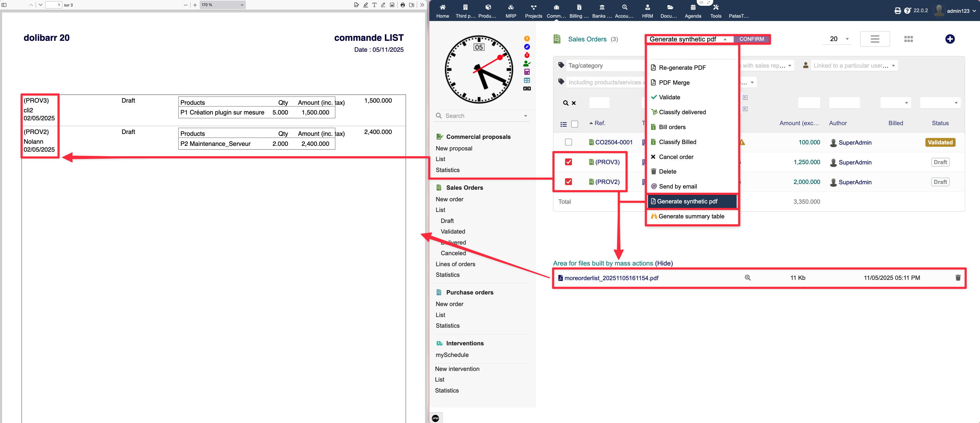
Task: Choose Generate summary table menu entry
Action: (x=691, y=216)
